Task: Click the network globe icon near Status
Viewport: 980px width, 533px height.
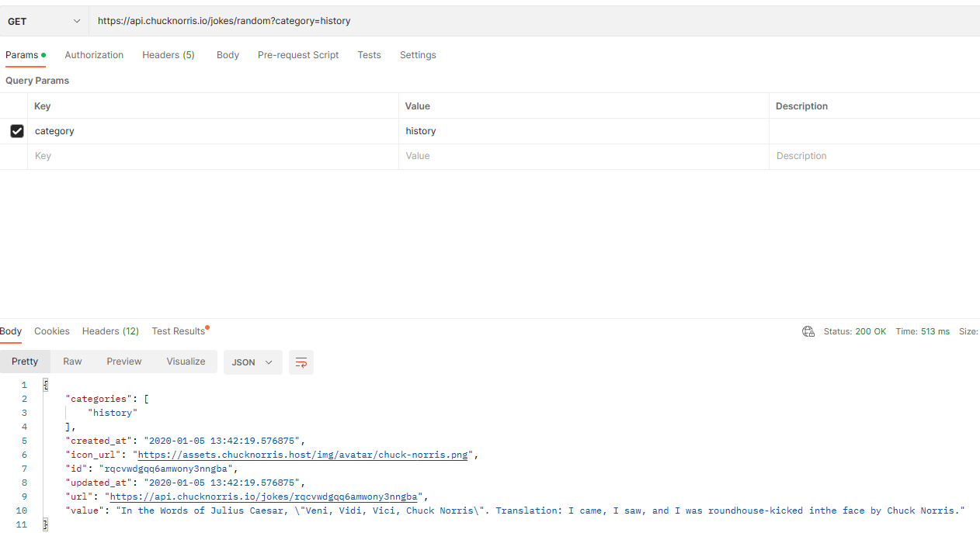Action: click(808, 331)
